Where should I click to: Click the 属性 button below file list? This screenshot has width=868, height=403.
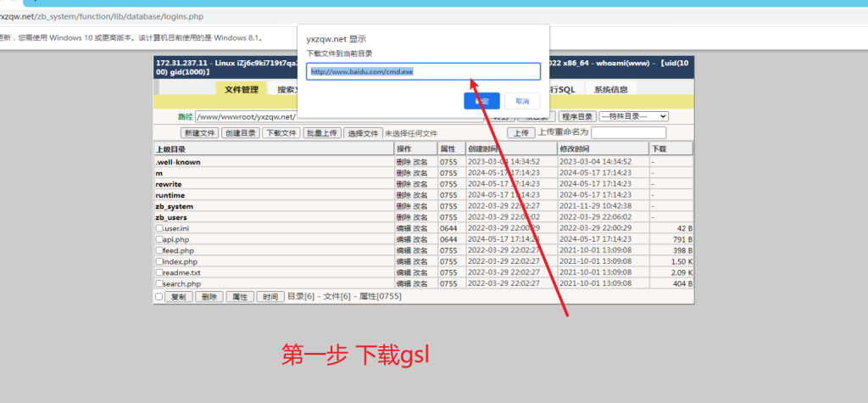[239, 297]
